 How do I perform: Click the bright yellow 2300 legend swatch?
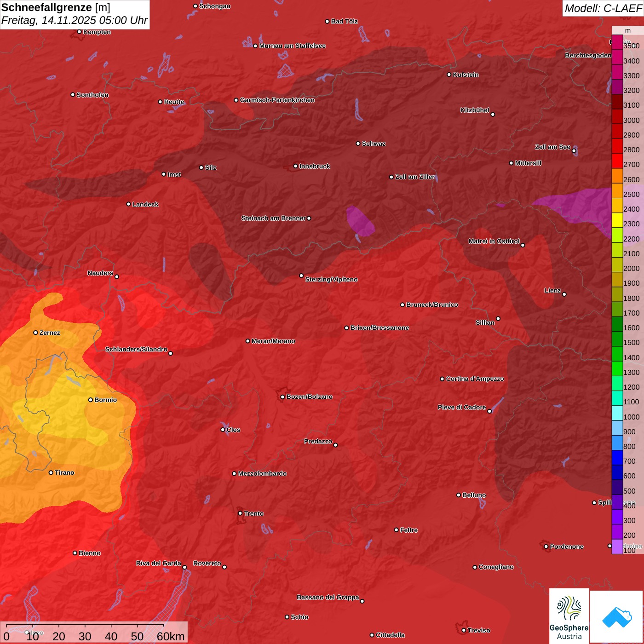(x=617, y=220)
